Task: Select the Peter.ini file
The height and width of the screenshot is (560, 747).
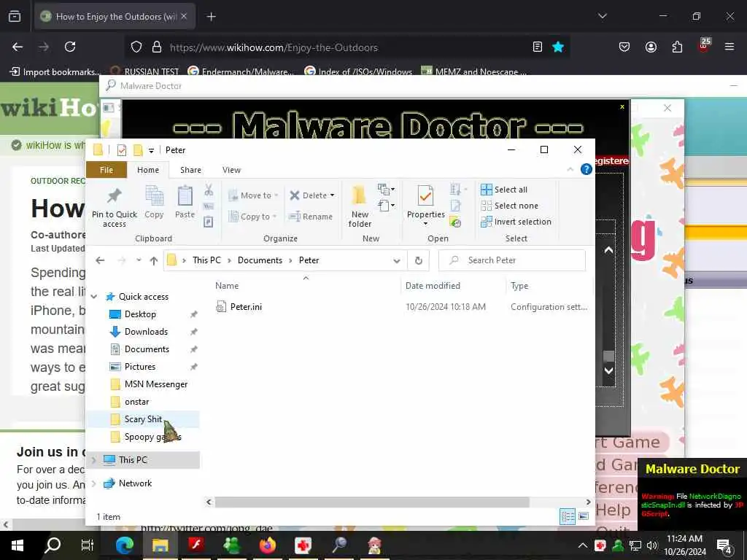Action: [246, 307]
